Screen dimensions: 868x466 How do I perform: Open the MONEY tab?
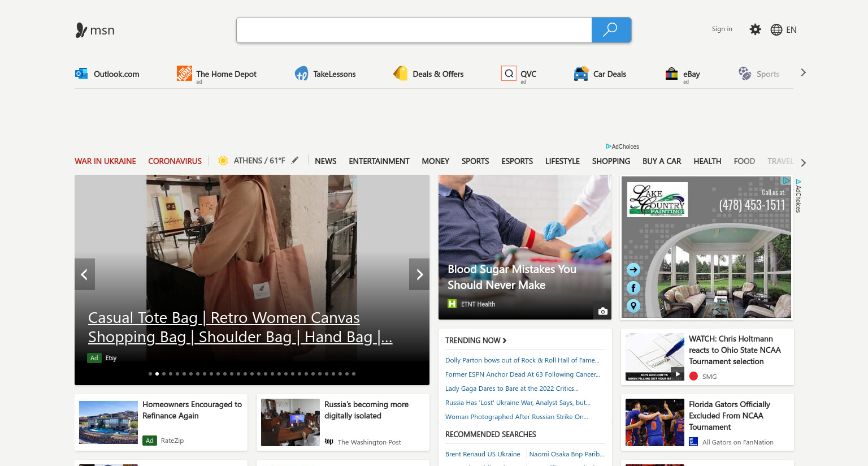435,161
